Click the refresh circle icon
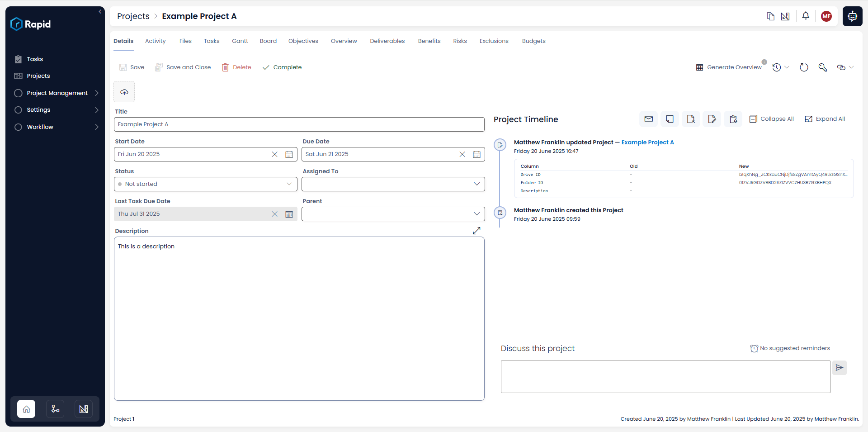This screenshot has width=868, height=432. coord(804,67)
